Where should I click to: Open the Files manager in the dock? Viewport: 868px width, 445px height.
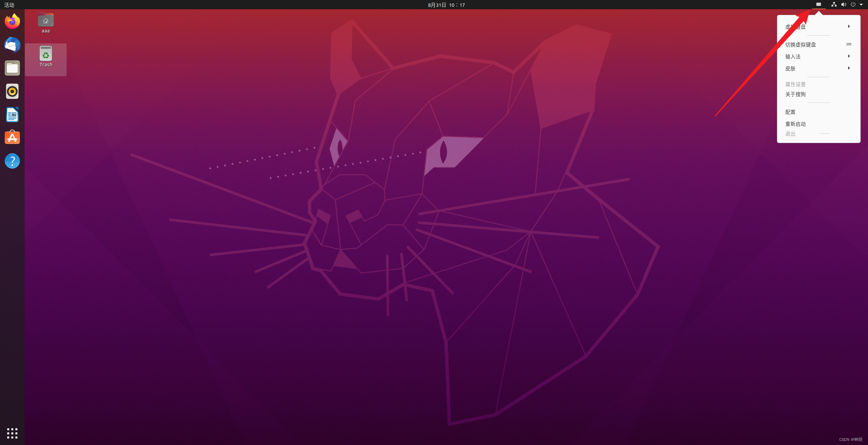12,68
